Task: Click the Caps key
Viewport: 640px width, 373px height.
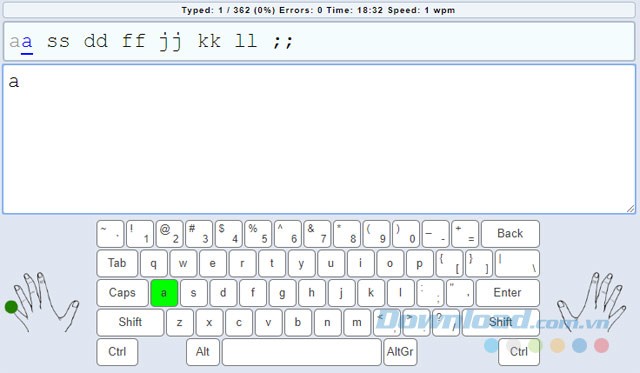Action: (122, 293)
